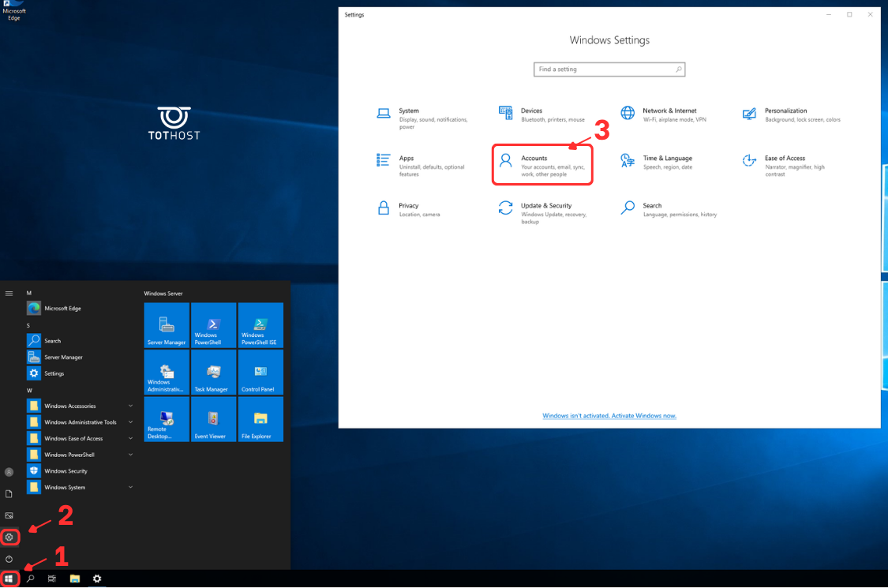
Task: Expand Windows System folder
Action: [81, 487]
